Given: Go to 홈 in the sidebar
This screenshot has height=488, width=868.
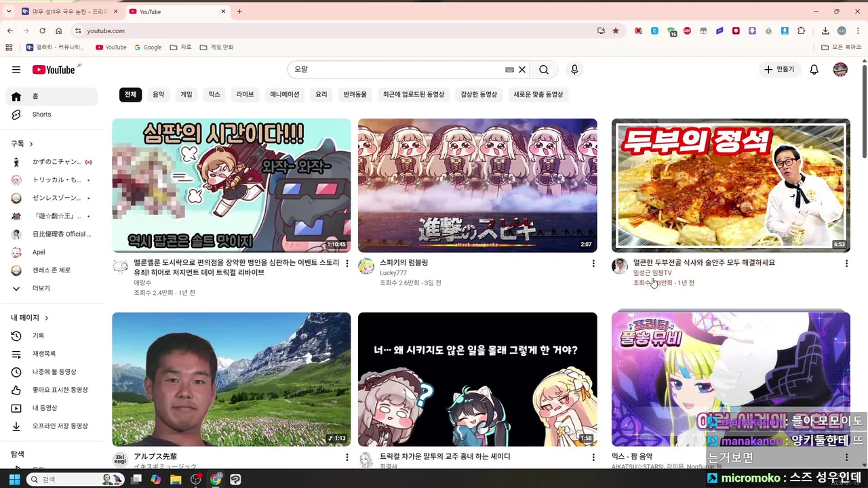Looking at the screenshot, I should coord(52,96).
